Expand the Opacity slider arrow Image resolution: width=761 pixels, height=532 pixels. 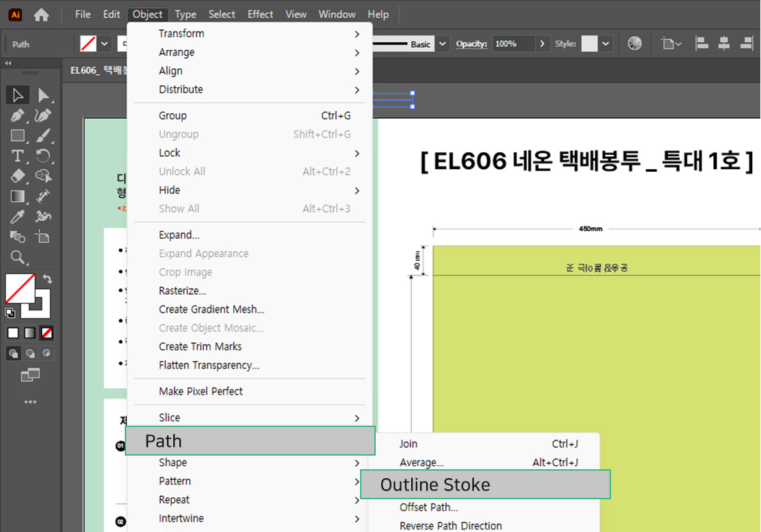pos(542,44)
